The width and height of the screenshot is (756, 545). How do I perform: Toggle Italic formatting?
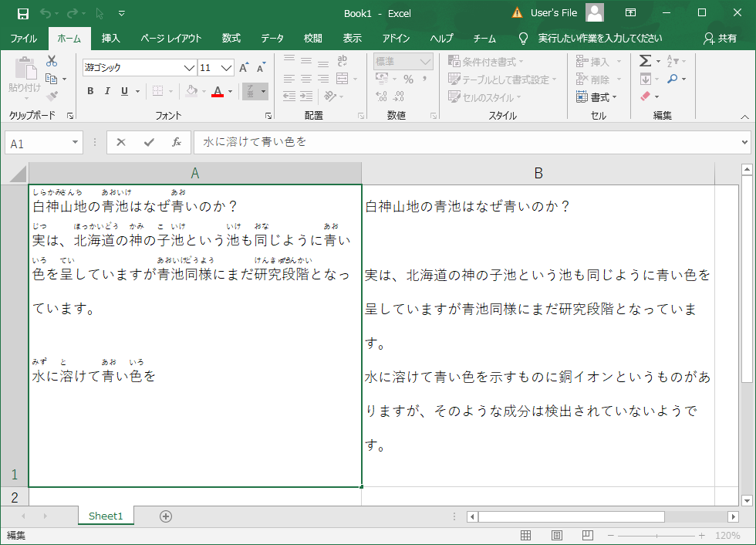107,91
